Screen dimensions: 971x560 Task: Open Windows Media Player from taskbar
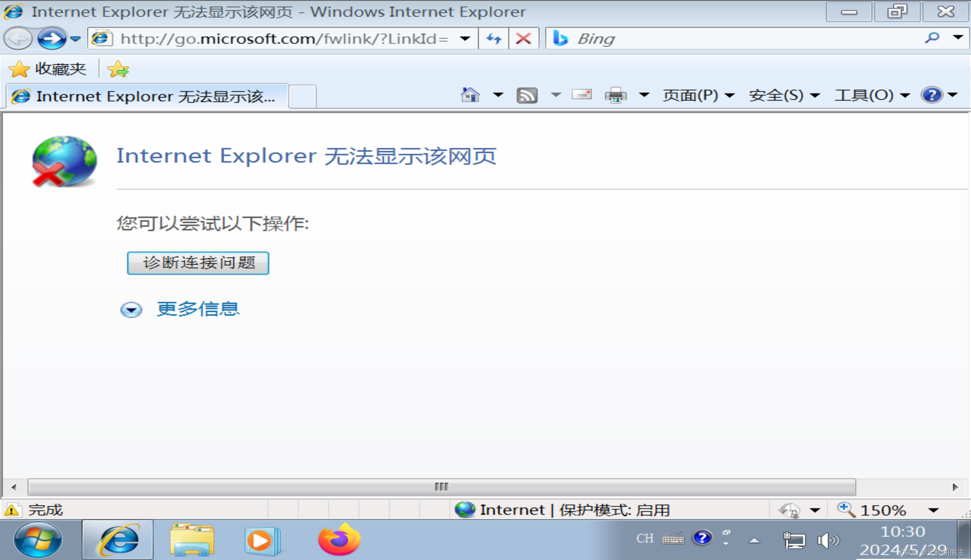pos(262,540)
